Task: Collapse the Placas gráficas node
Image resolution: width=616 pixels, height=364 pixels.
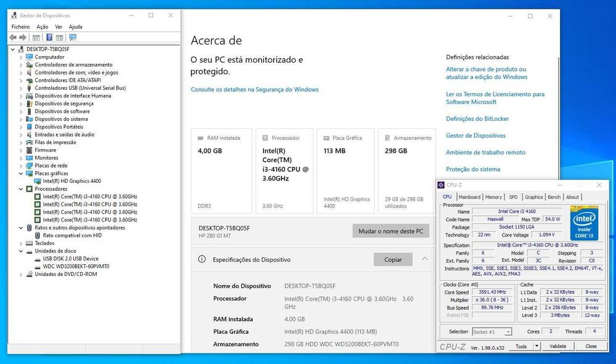Action: coord(21,174)
